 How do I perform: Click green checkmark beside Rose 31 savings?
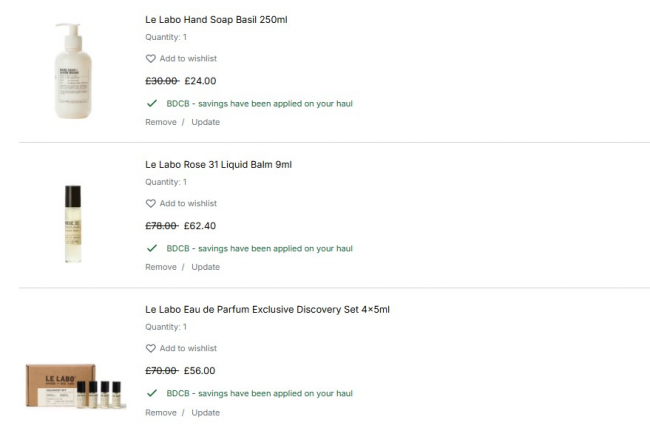coord(152,248)
